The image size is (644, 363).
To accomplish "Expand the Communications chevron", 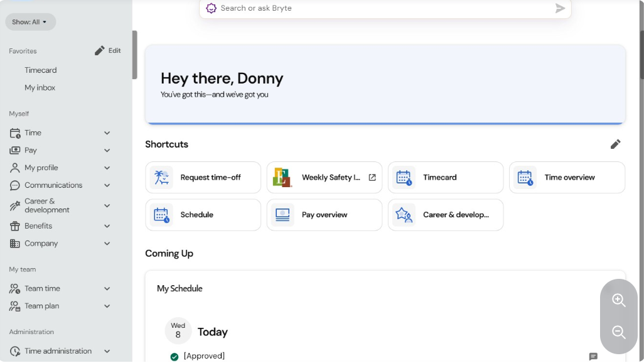I will 107,185.
